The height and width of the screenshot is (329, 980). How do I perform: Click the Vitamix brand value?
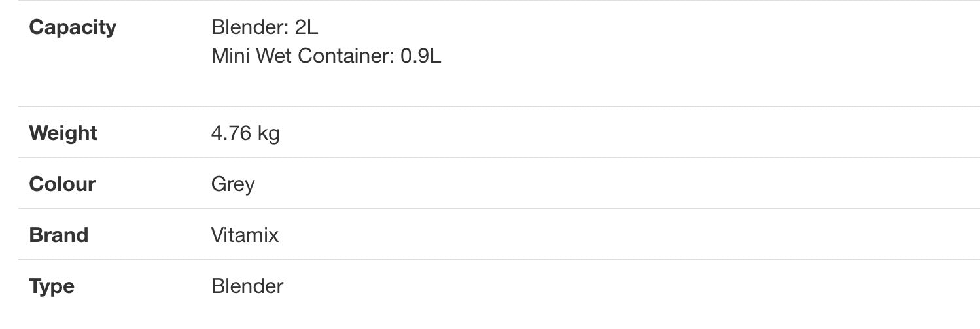(245, 235)
